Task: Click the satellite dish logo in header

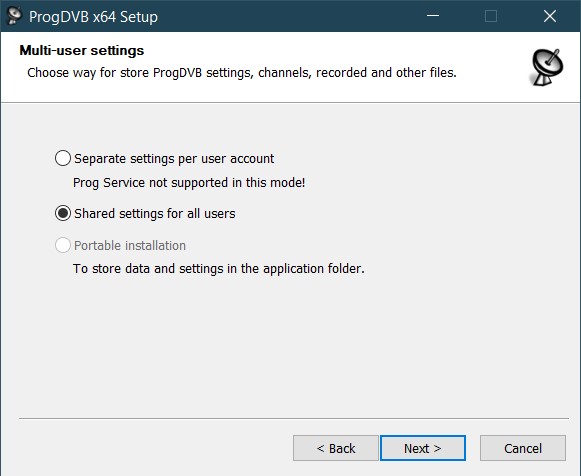Action: tap(547, 67)
